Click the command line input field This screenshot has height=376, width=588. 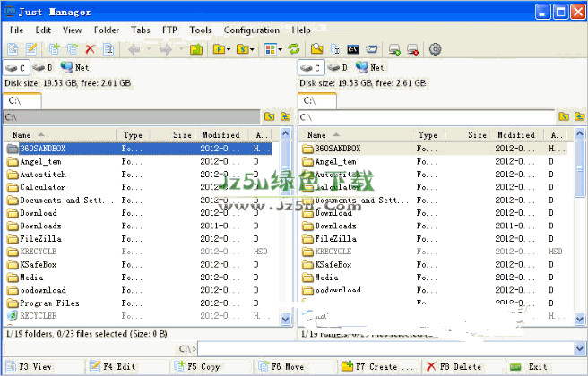click(x=386, y=349)
